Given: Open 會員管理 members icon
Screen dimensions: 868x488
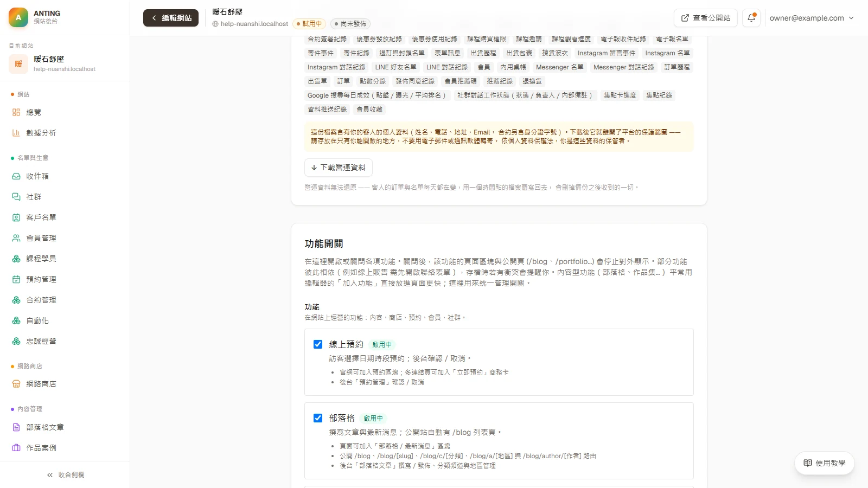Looking at the screenshot, I should tap(16, 238).
